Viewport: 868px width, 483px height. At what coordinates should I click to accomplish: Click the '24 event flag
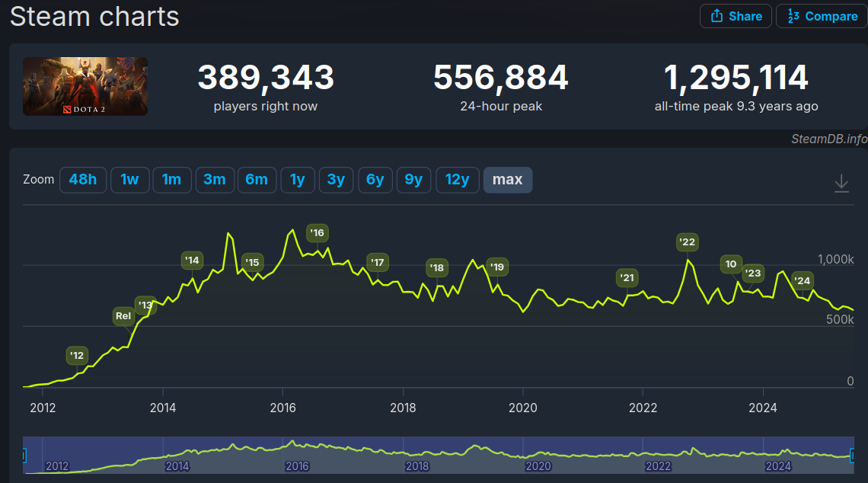tap(803, 281)
